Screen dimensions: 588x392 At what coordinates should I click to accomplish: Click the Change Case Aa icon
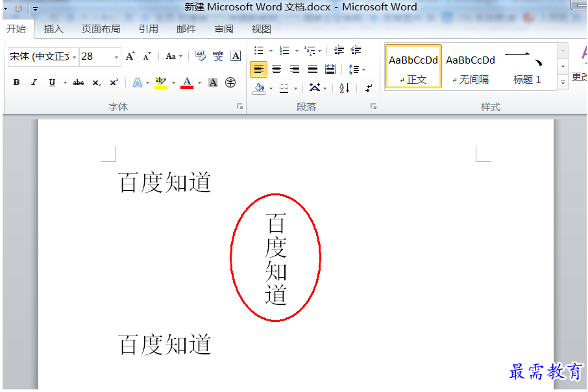(x=171, y=56)
